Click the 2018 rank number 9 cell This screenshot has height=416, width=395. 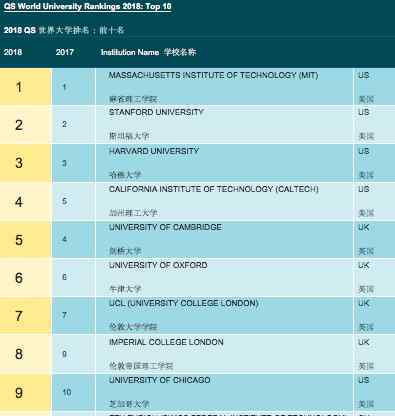pos(26,393)
